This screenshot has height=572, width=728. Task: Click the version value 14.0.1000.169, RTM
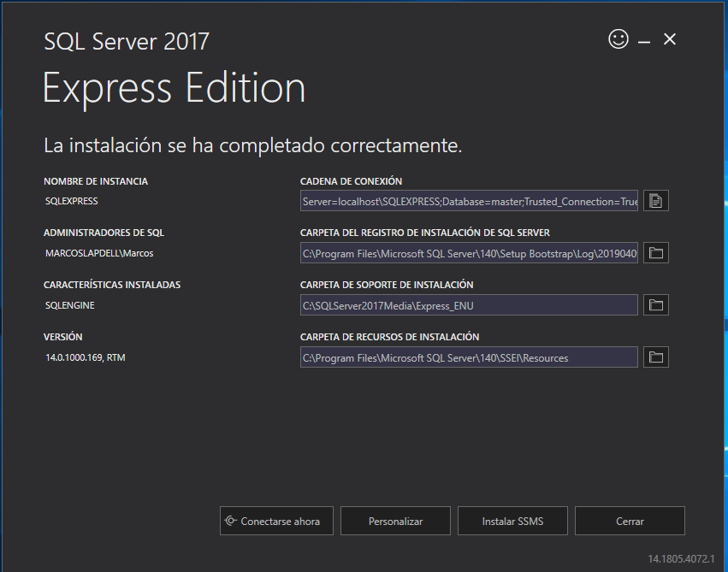pos(86,357)
